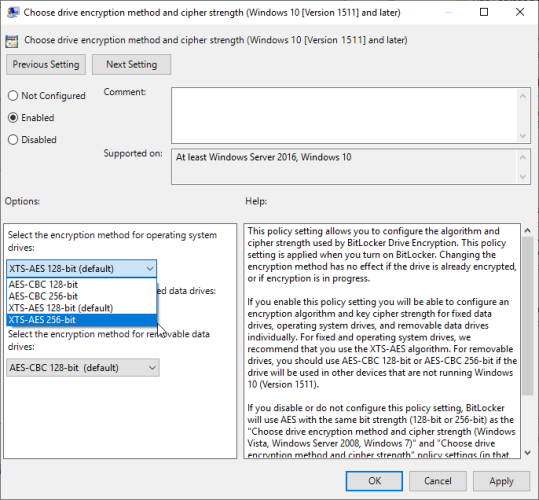Open the removable data drives encryption dropdown
Viewport: 539px width, 500px height.
click(x=83, y=368)
